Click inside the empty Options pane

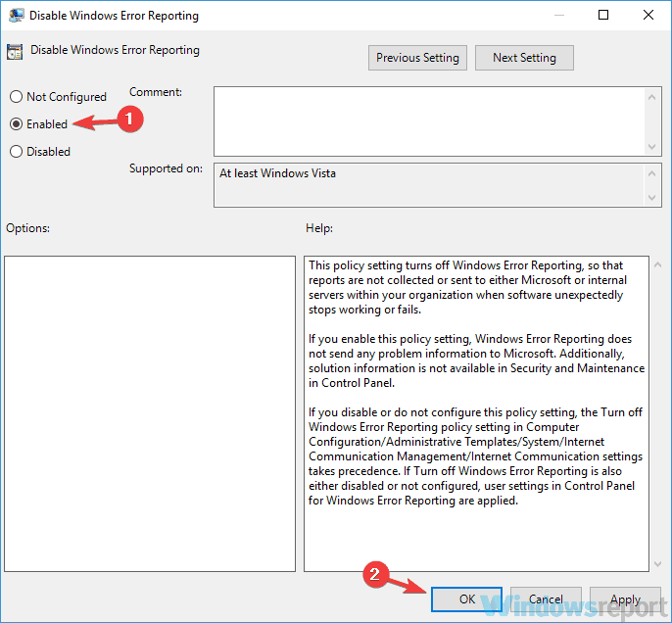click(150, 414)
